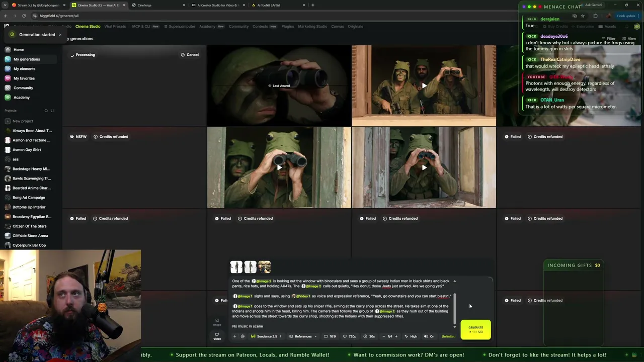The width and height of the screenshot is (644, 362).
Task: Go back in browser history
Action: tap(6, 16)
